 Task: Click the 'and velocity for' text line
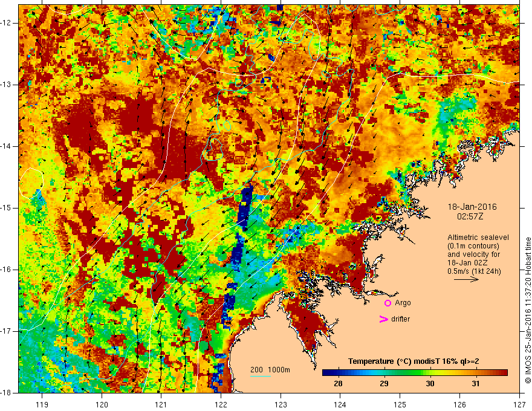click(473, 254)
